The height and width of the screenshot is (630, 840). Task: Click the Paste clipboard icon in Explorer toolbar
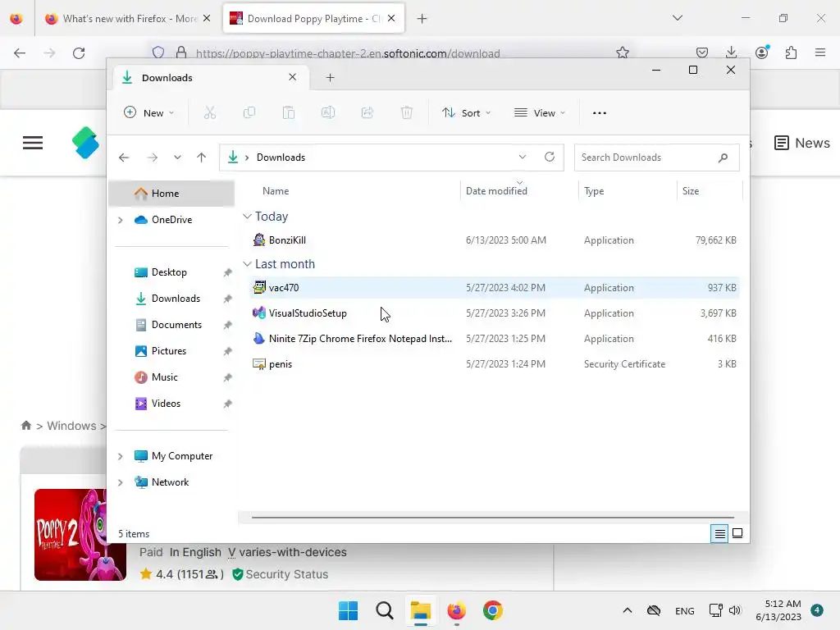tap(289, 112)
